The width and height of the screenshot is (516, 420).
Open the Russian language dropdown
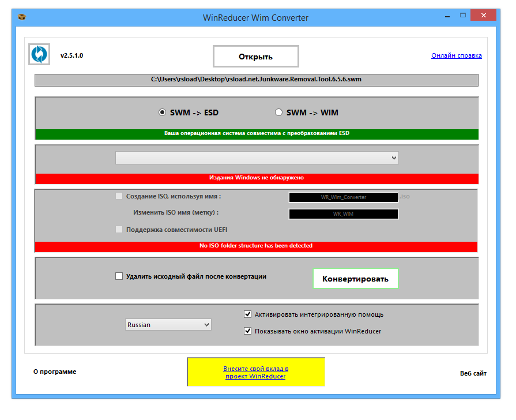pos(168,324)
